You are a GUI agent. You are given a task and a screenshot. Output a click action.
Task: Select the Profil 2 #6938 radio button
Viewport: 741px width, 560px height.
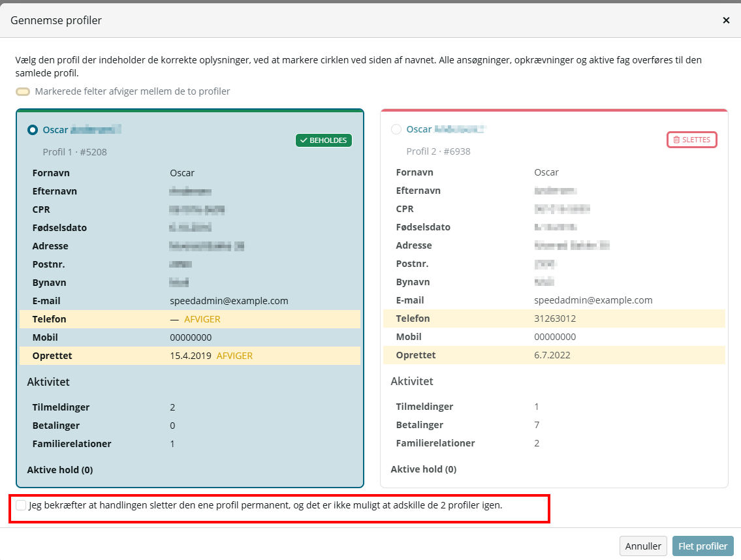pyautogui.click(x=396, y=129)
